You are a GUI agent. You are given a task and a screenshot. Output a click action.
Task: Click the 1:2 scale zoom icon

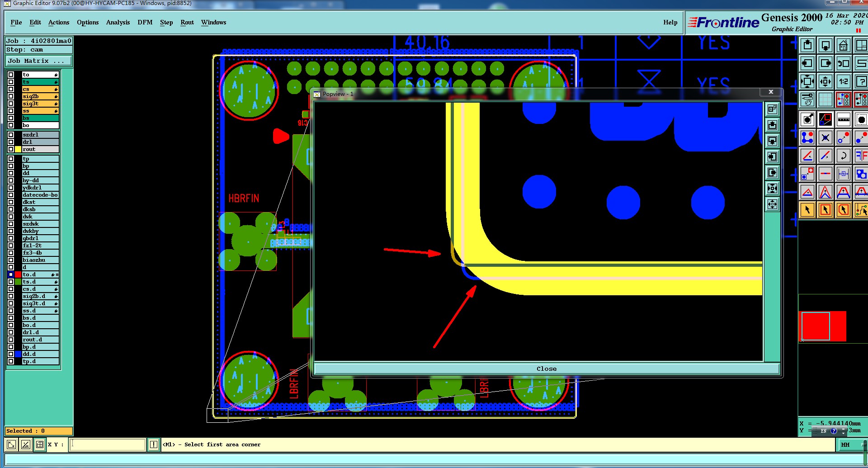[844, 81]
